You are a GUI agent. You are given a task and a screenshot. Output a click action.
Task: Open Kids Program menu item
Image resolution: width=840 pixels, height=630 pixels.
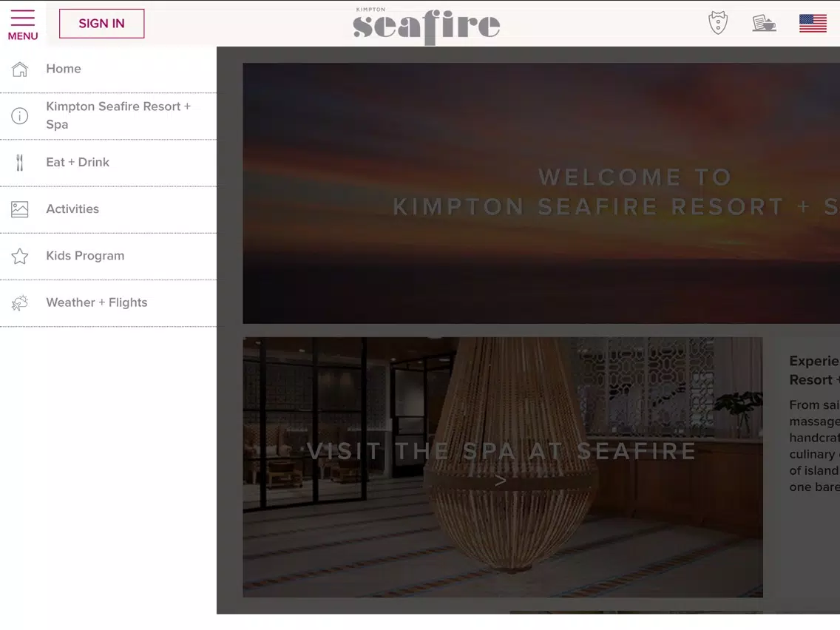coord(108,256)
